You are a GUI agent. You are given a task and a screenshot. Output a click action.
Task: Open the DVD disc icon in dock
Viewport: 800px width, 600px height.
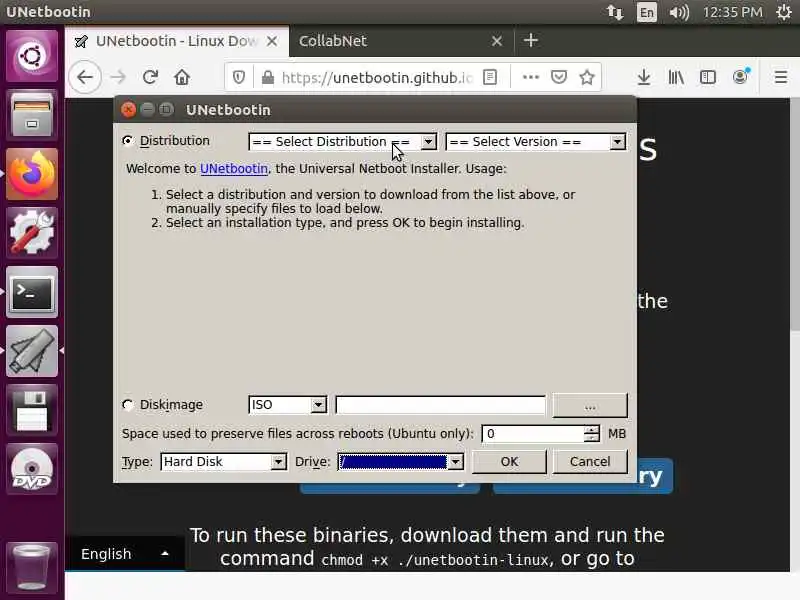[x=32, y=469]
